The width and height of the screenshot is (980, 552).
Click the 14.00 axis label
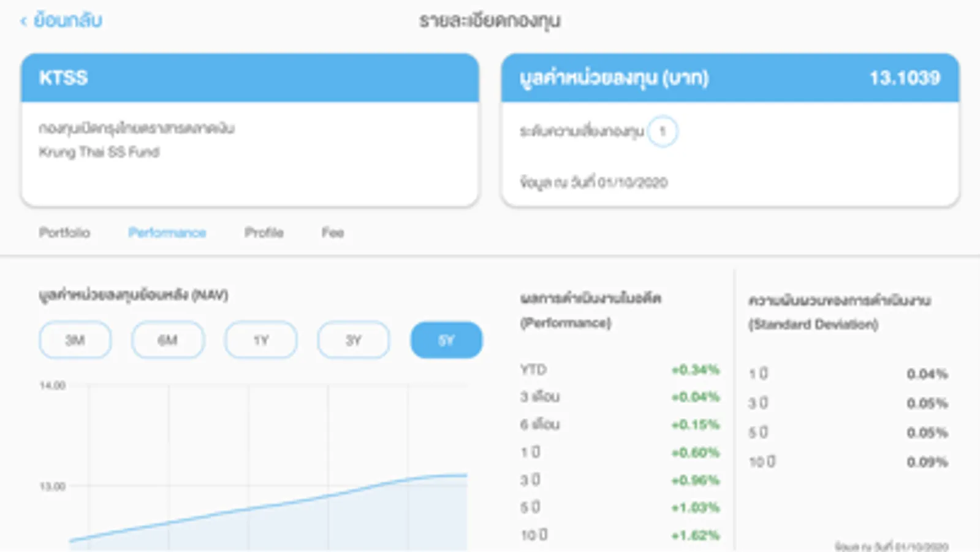point(52,386)
